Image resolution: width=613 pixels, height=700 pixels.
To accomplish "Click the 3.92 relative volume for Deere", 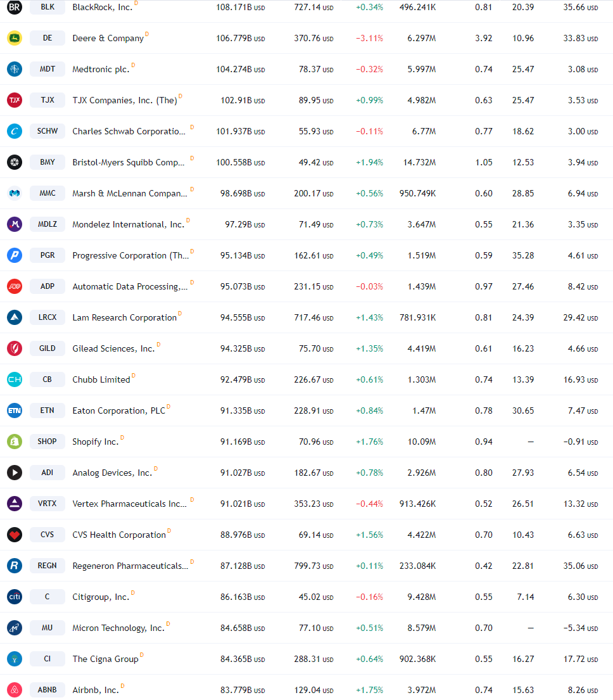I will [484, 39].
